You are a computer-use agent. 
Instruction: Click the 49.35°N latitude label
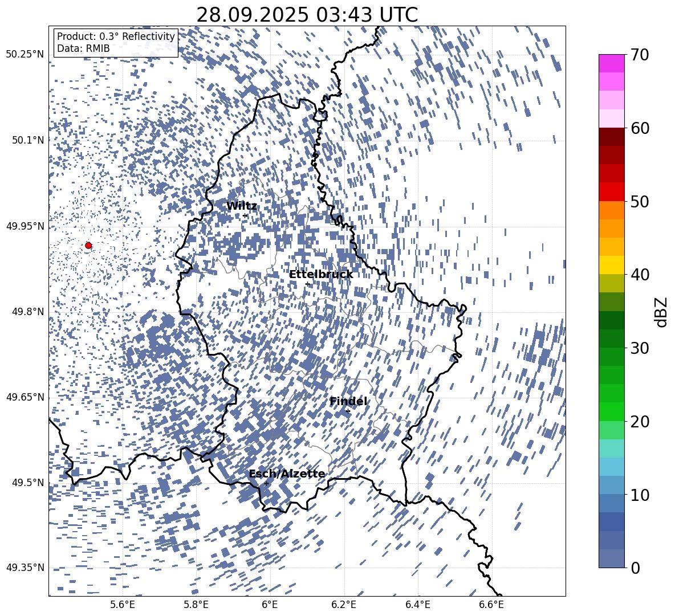pos(25,568)
